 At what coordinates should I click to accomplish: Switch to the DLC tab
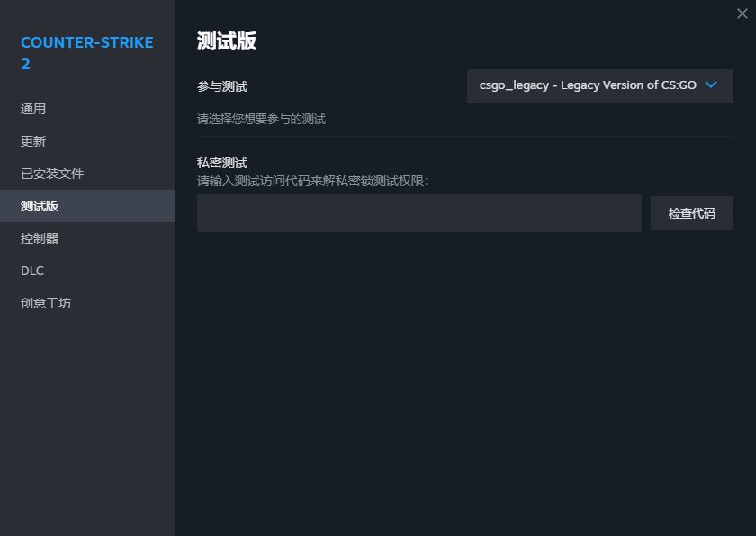click(x=32, y=271)
